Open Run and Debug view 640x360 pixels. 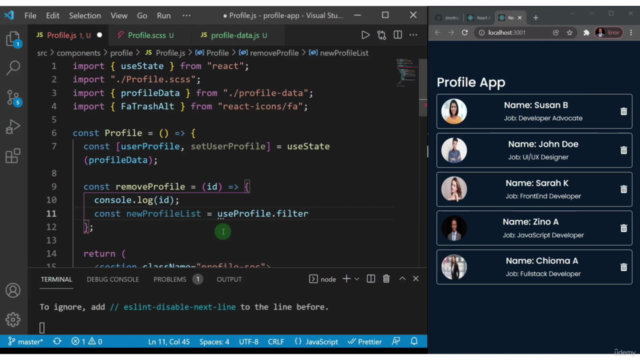pos(13,127)
